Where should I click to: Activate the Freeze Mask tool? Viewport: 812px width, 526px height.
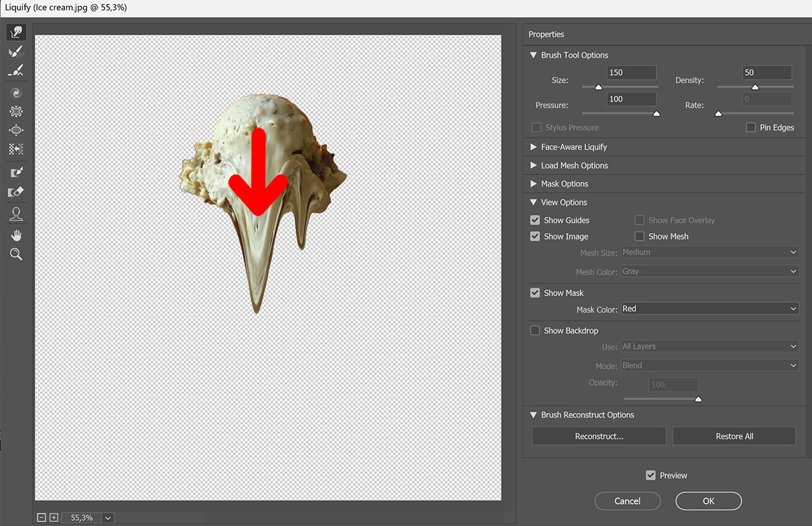coord(16,171)
